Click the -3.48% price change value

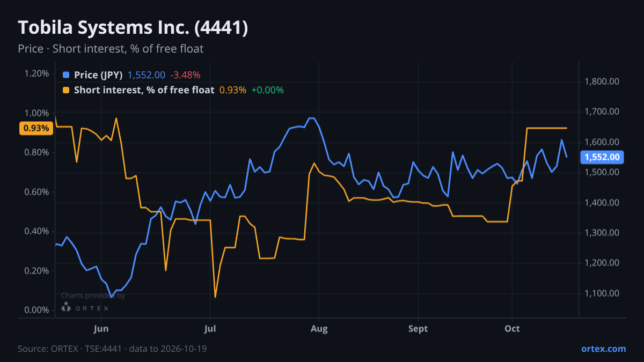185,75
